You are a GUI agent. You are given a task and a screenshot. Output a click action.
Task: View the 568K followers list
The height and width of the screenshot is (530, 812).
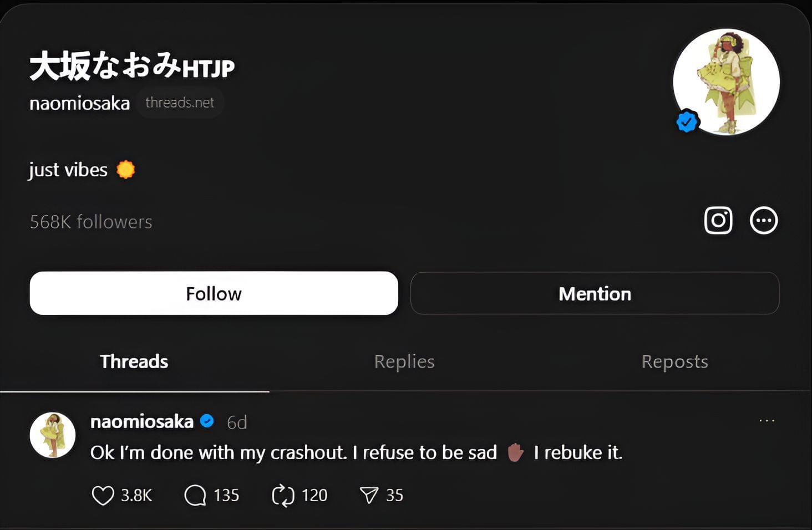point(91,222)
